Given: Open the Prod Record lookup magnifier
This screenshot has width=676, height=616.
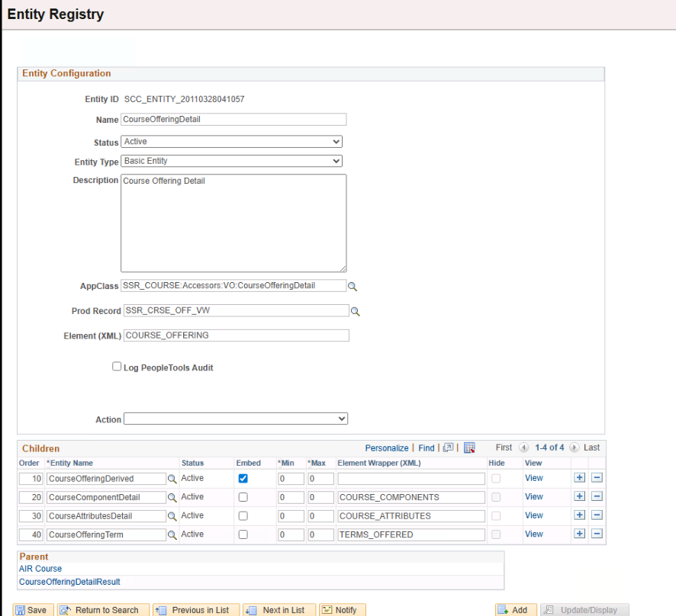Looking at the screenshot, I should click(355, 312).
